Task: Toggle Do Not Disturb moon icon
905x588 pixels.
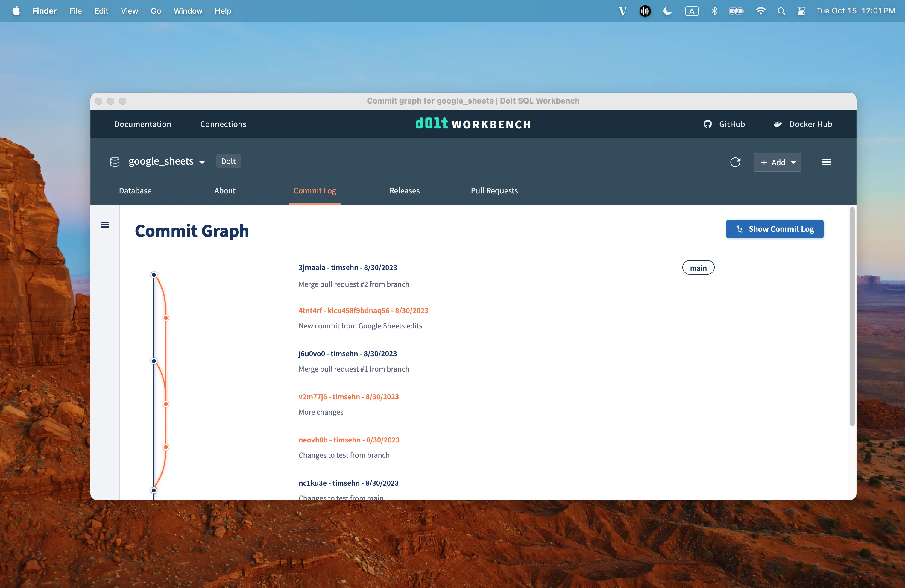Action: click(x=667, y=11)
